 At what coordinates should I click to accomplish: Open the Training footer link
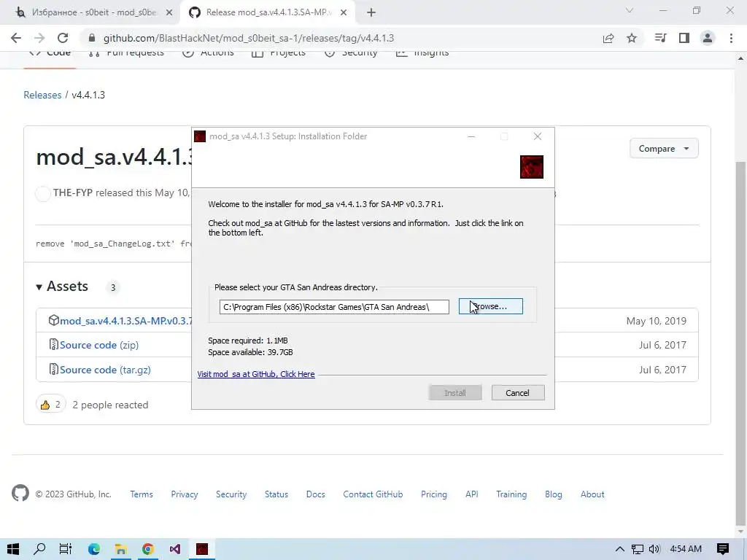click(511, 494)
